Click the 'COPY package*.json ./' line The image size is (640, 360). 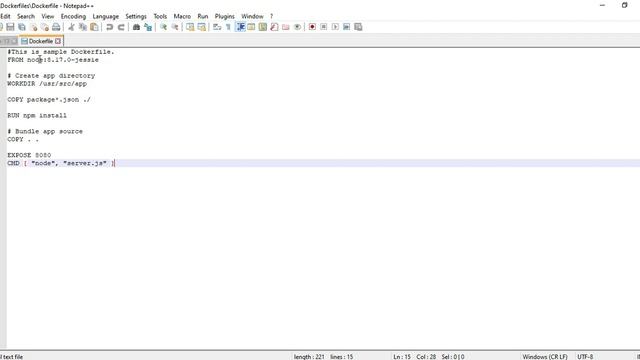[x=49, y=100]
